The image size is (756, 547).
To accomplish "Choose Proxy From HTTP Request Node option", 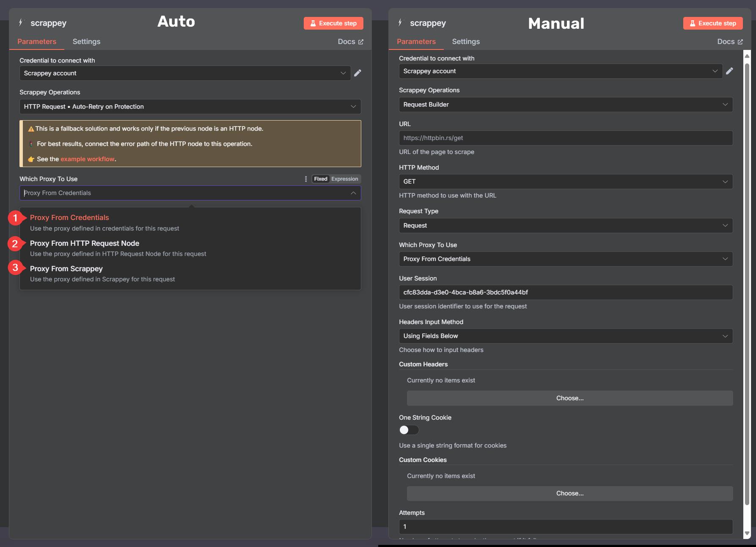I will tap(190, 248).
